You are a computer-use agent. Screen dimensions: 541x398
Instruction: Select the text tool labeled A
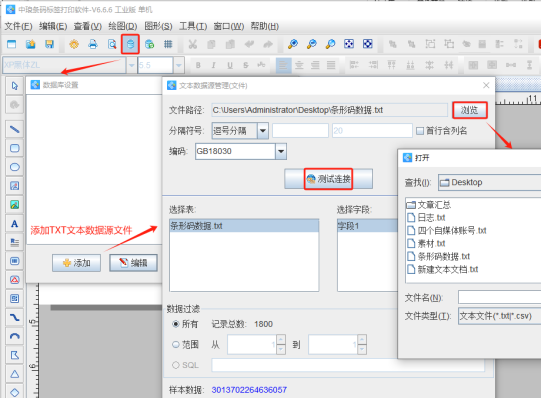pyautogui.click(x=14, y=224)
